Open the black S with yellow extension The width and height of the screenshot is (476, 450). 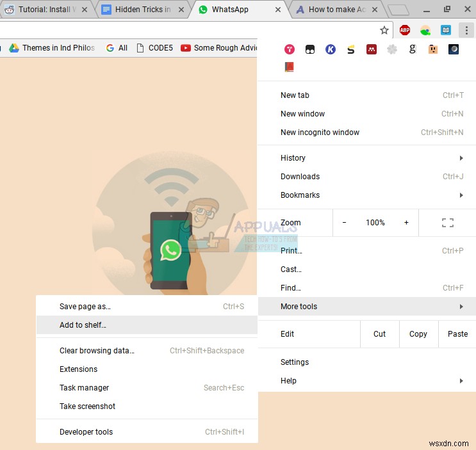pyautogui.click(x=351, y=49)
